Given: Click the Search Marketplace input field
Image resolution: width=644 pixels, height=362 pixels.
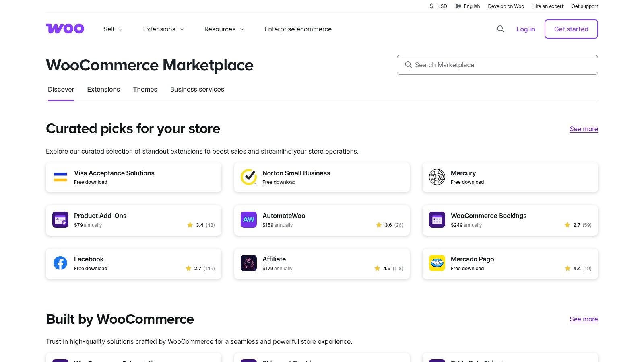Looking at the screenshot, I should point(497,64).
